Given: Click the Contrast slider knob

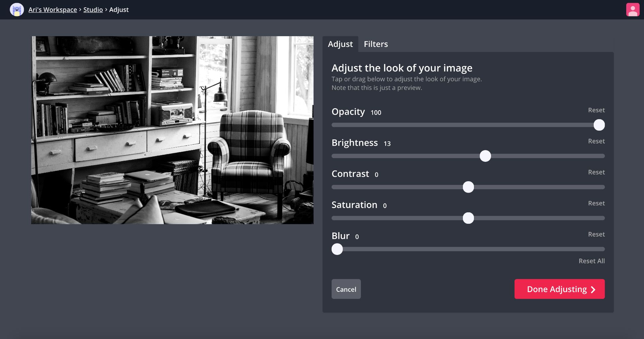Looking at the screenshot, I should coord(468,187).
